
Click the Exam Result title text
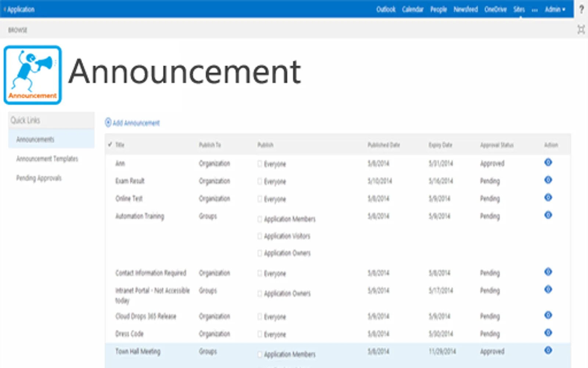coord(130,181)
